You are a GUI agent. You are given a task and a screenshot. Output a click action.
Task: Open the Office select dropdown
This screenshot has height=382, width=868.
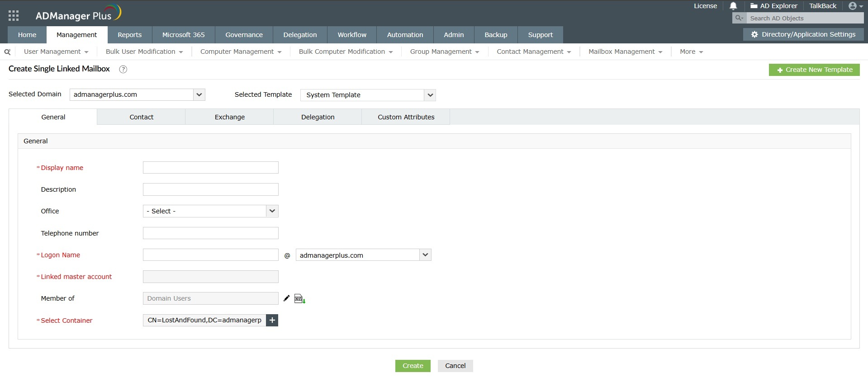(x=211, y=211)
